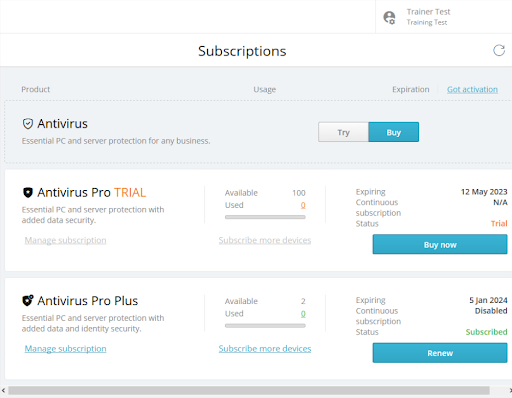The height and width of the screenshot is (398, 512).
Task: Click the Try button for Antivirus
Action: tap(343, 132)
